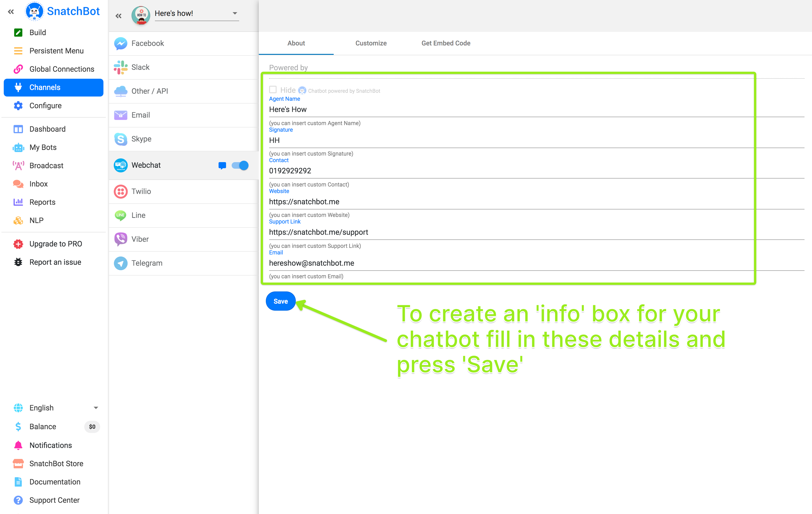Disable the Webchat channel toggle
This screenshot has width=812, height=514.
coord(240,165)
